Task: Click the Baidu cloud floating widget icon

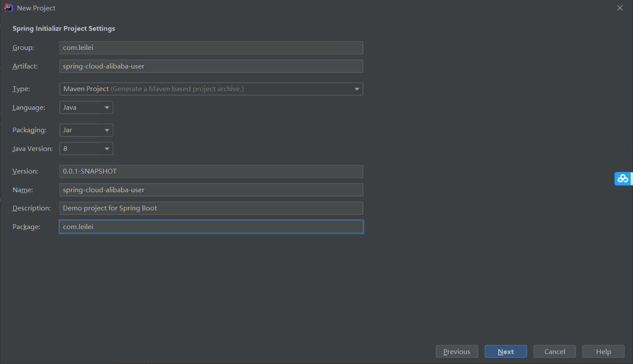Action: pyautogui.click(x=623, y=178)
